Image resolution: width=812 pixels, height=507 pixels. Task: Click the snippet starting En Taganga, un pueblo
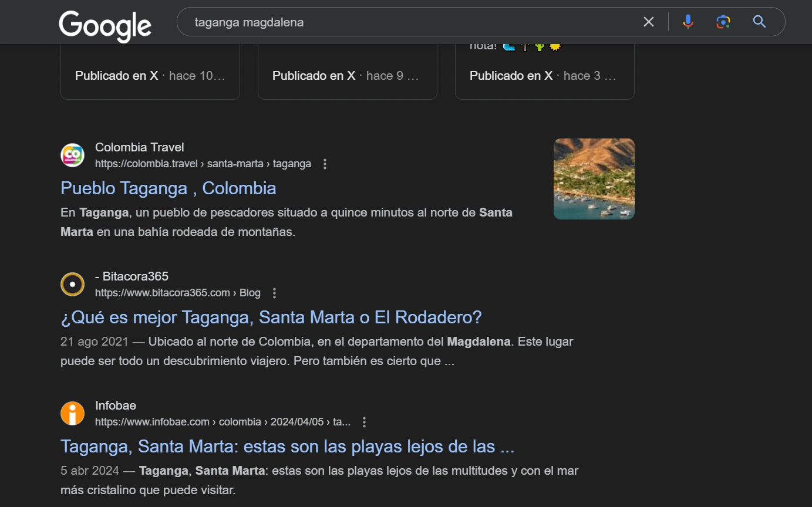tap(287, 222)
